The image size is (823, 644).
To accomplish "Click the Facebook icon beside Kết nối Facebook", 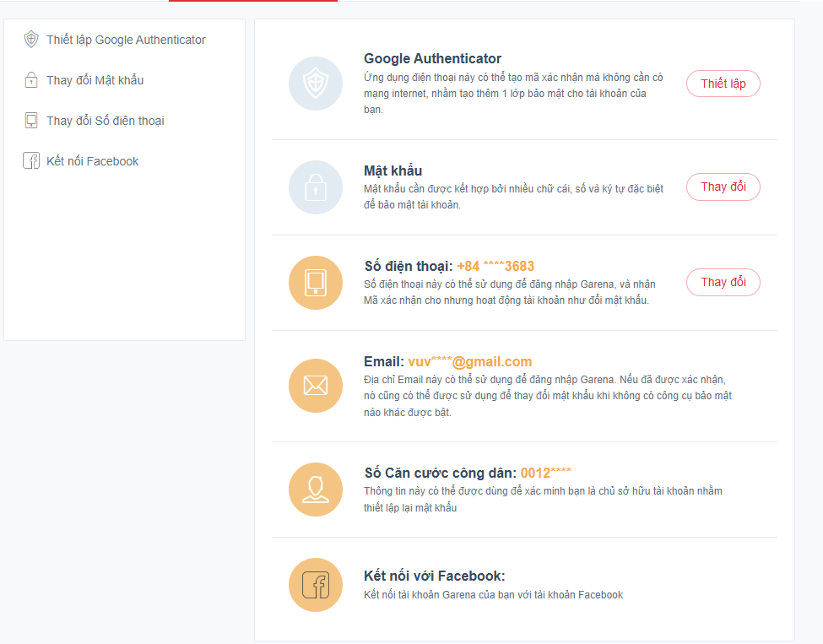I will tap(31, 160).
